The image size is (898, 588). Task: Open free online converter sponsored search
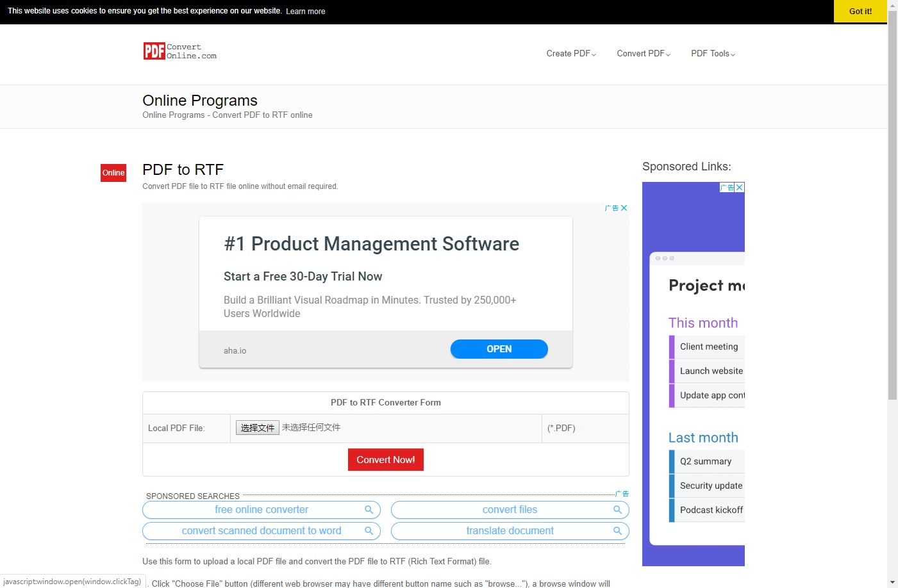(262, 510)
